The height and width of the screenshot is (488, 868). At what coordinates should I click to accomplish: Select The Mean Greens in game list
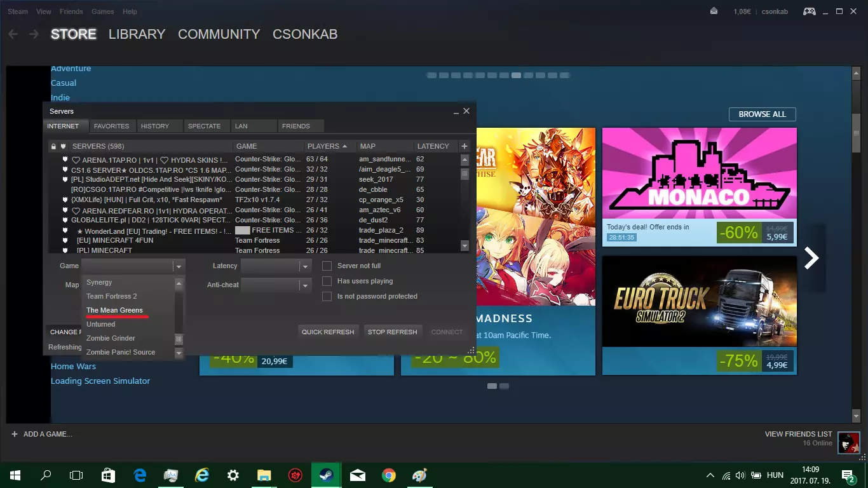coord(114,310)
